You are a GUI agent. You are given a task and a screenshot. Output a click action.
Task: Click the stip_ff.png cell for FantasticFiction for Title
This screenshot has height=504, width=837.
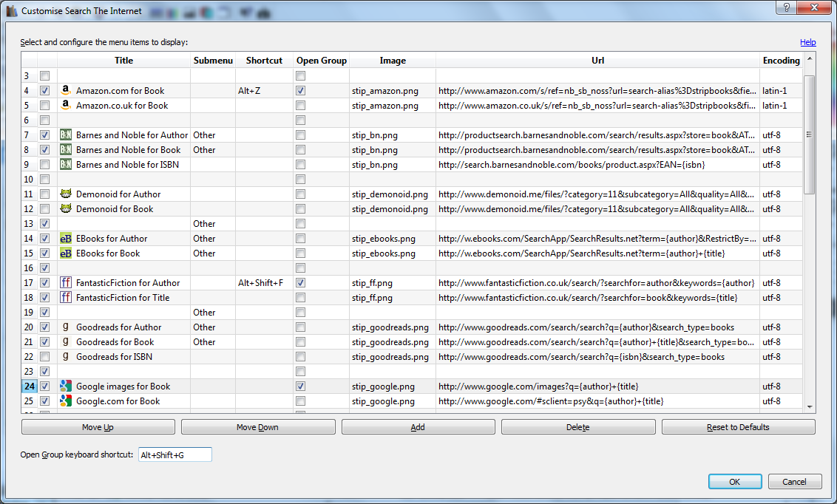[x=393, y=298]
